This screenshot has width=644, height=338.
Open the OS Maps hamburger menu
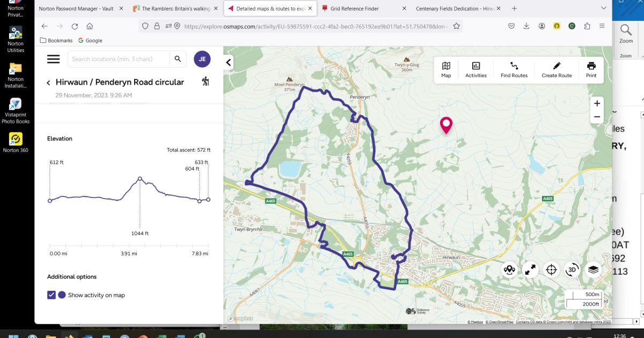point(53,59)
